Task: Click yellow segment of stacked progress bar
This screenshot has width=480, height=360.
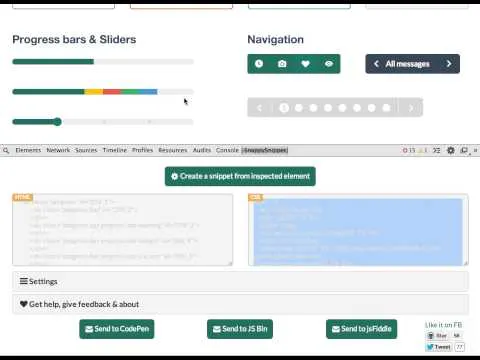Action: click(94, 92)
